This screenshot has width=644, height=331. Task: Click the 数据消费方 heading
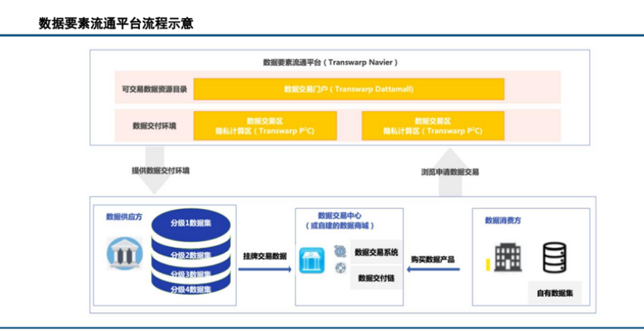503,221
